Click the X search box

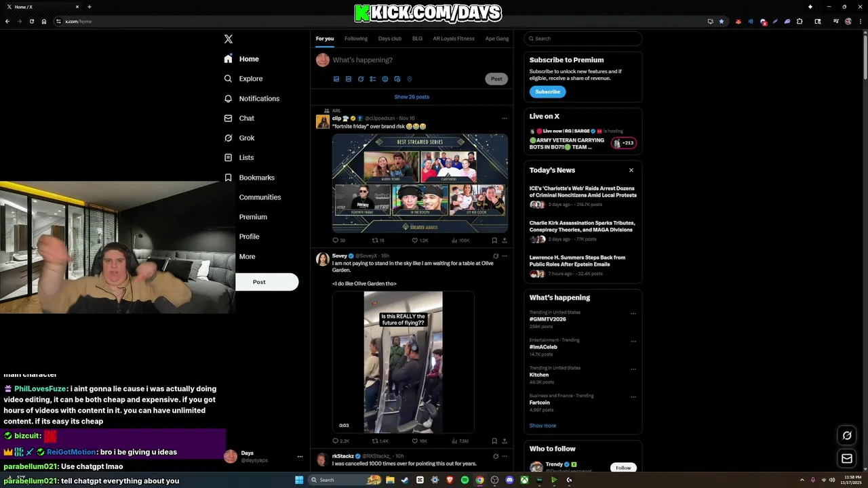pos(583,39)
